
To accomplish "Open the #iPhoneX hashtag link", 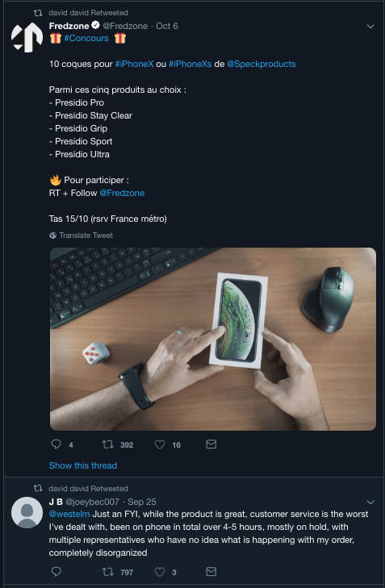I will pos(134,64).
